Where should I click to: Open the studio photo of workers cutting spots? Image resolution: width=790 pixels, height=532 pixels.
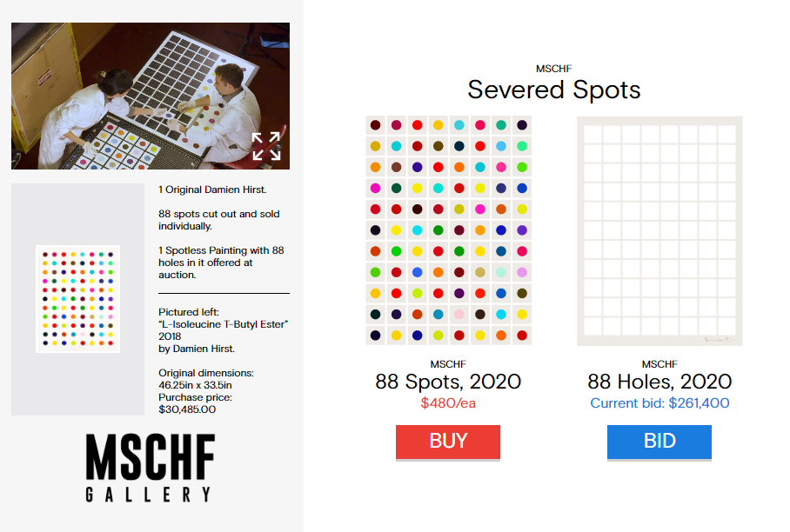click(x=131, y=96)
